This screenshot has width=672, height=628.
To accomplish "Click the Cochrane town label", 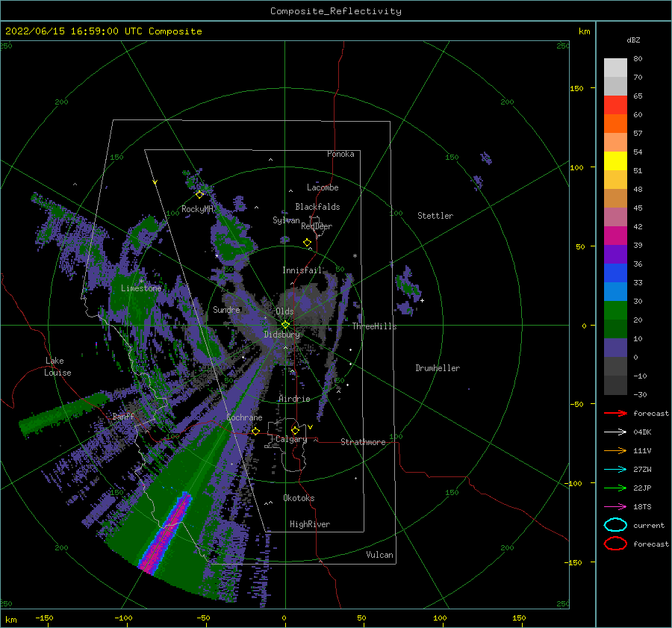I will [x=244, y=417].
